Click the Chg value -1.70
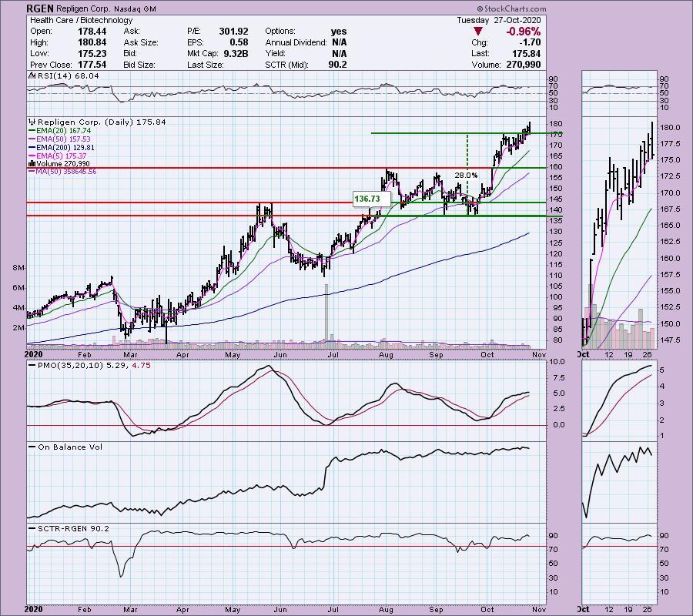This screenshot has width=693, height=616. (x=531, y=42)
